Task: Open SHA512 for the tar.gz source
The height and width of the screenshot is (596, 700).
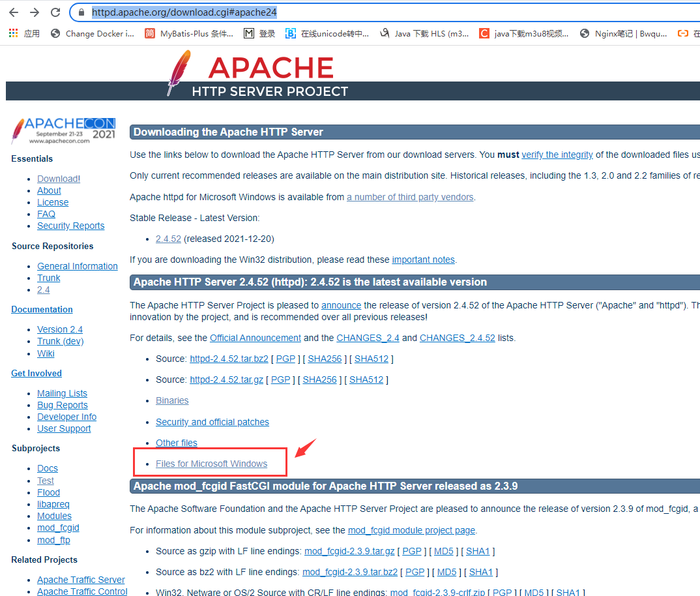Action: coord(366,380)
